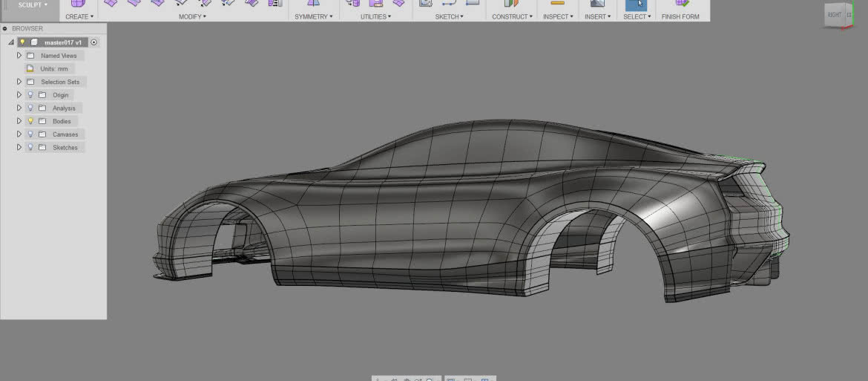Select the Units: mm entry
Viewport: 868px width, 381px height.
click(x=54, y=68)
